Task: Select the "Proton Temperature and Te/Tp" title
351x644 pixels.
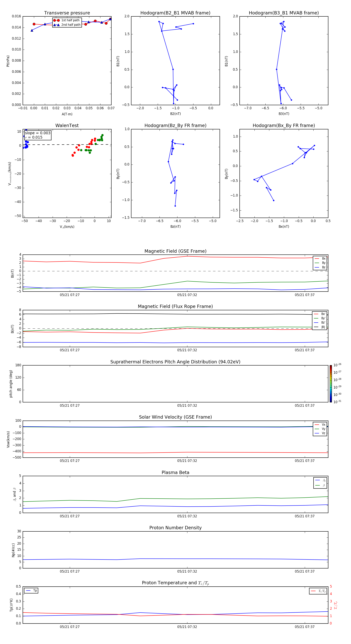Action: click(x=175, y=583)
